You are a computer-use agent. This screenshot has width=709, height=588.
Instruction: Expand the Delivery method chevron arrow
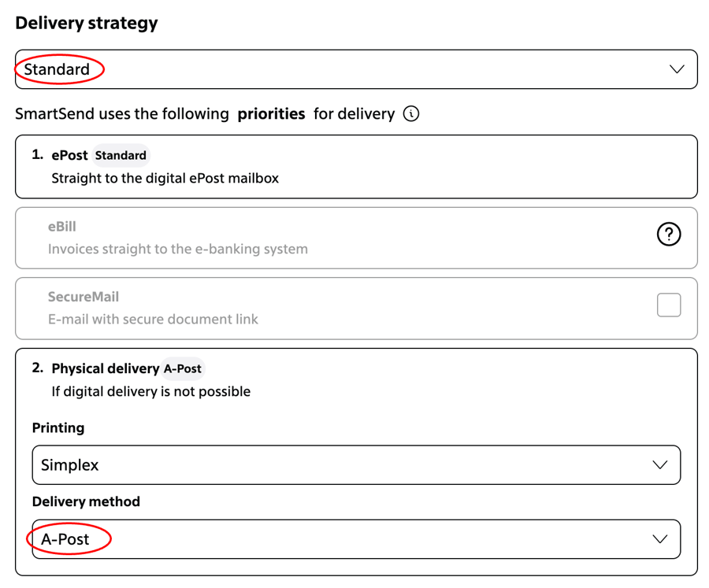click(659, 539)
